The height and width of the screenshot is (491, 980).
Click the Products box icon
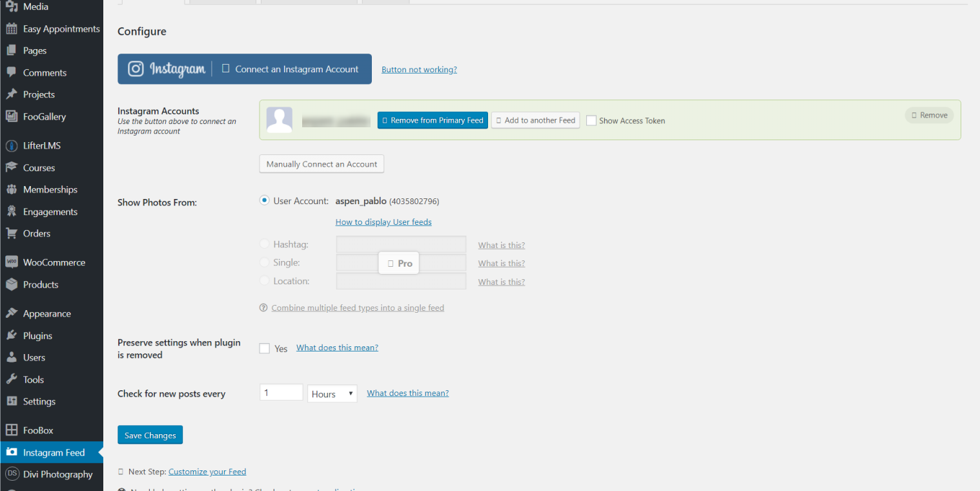point(12,284)
